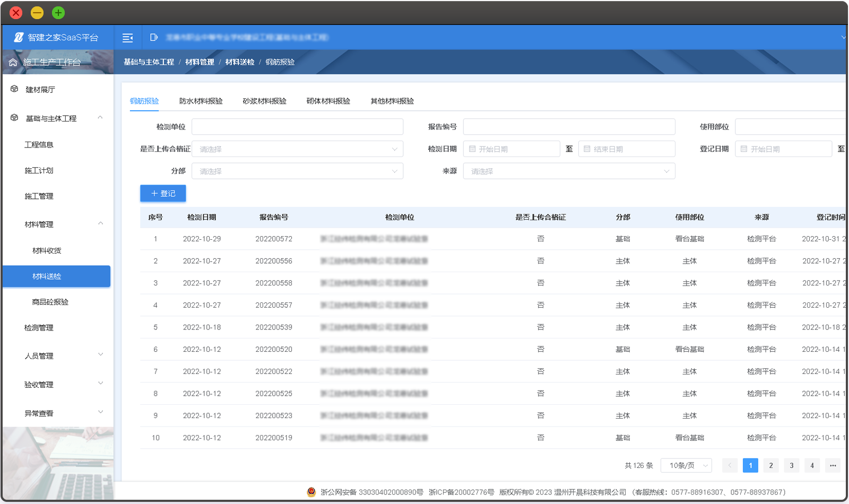
Task: Click 浙ICP备20002776号 footer link
Action: tap(461, 492)
